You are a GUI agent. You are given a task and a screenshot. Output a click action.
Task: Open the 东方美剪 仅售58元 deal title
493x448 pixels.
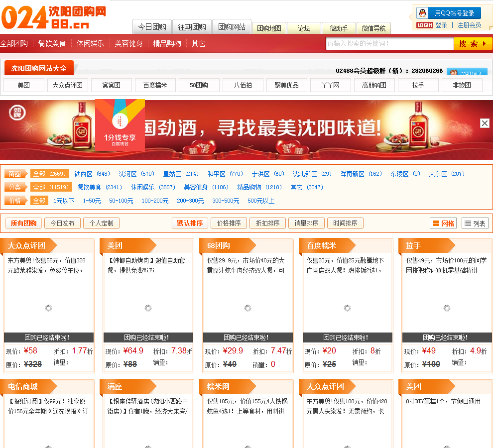point(46,265)
